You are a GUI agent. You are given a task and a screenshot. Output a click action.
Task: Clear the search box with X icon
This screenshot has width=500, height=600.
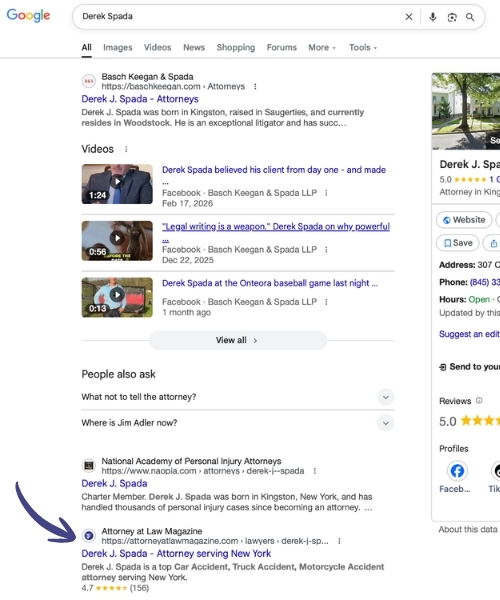click(x=409, y=17)
